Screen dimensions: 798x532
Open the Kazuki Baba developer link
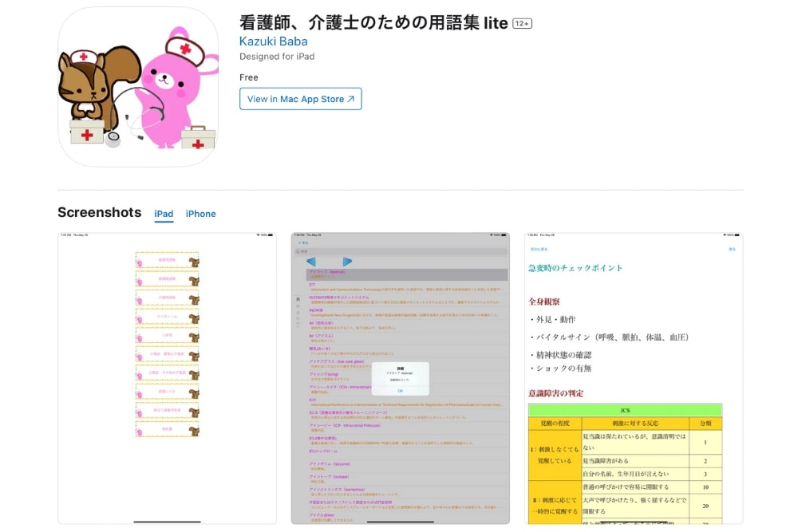click(273, 41)
